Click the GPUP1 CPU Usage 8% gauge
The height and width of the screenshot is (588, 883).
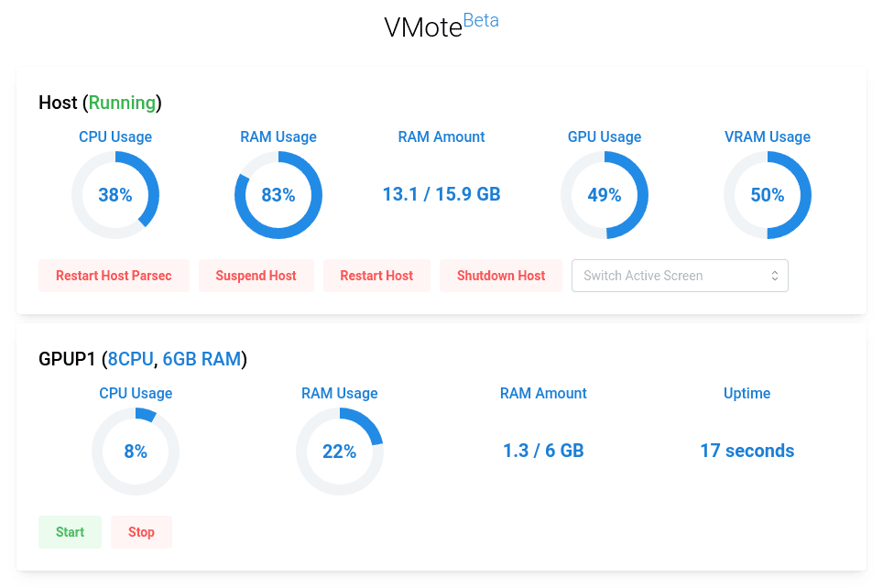click(136, 452)
